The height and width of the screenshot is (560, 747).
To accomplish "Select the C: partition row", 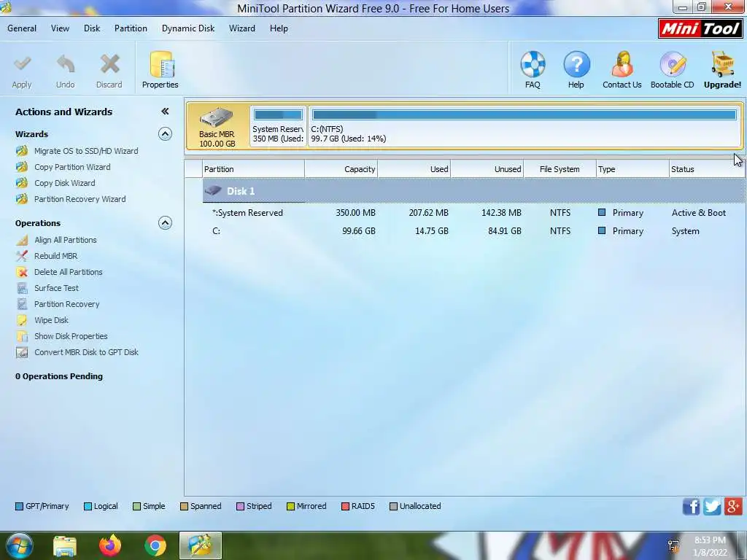I will point(473,231).
